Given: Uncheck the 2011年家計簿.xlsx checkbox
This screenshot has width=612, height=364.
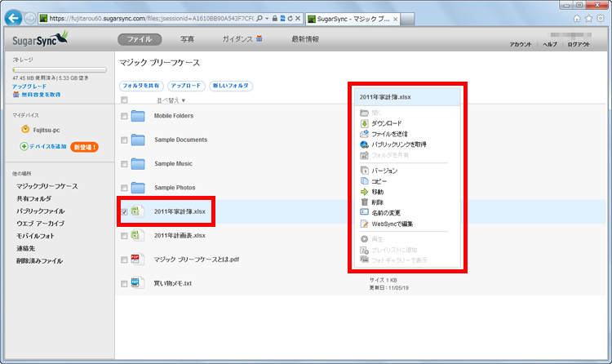Looking at the screenshot, I should coord(124,211).
